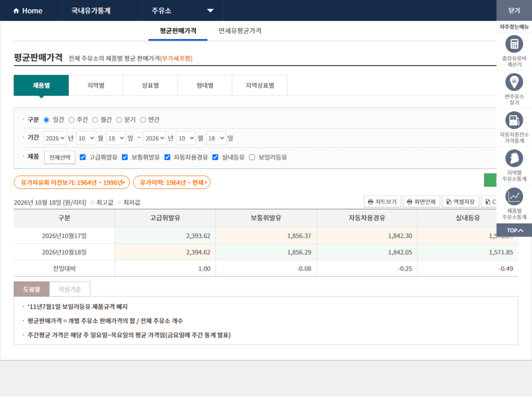532x399 pixels.
Task: Switch to the 면세유평균가격 tab
Action: point(240,31)
